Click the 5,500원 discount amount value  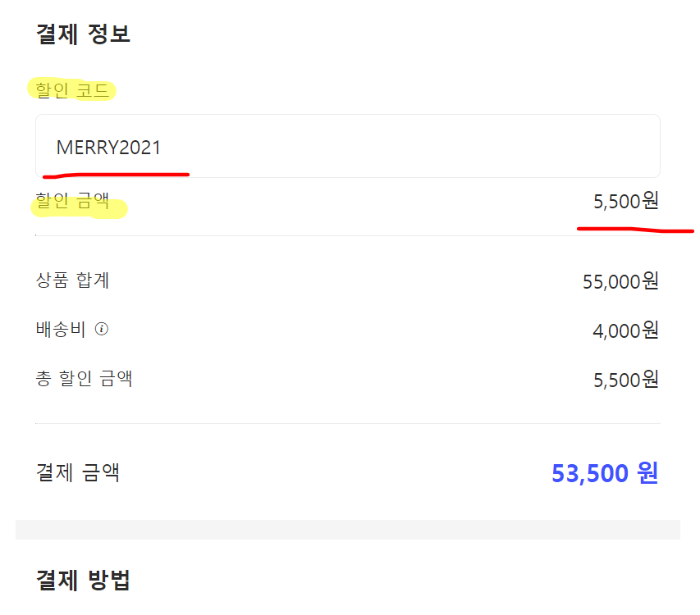(x=626, y=201)
